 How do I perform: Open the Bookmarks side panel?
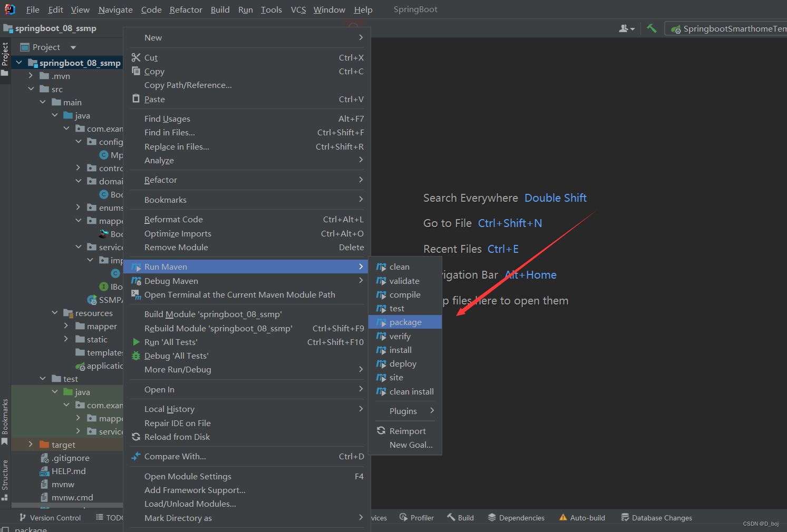click(x=5, y=421)
